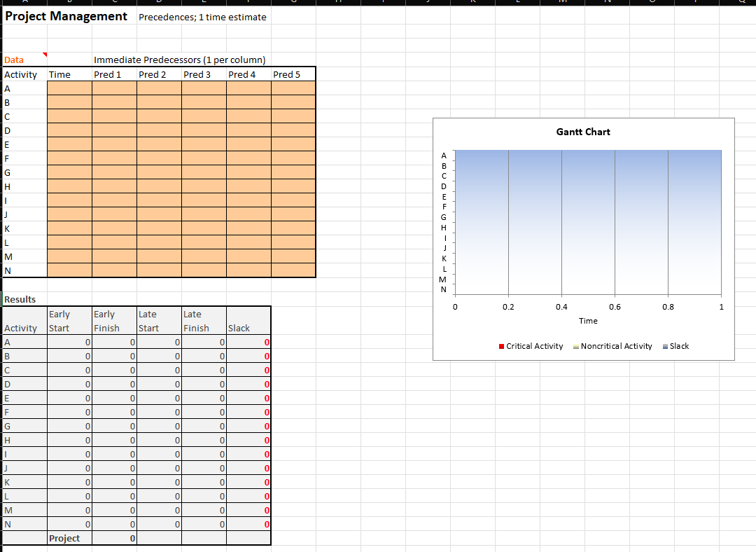Click the Noncritical Activity legend marker

[577, 346]
